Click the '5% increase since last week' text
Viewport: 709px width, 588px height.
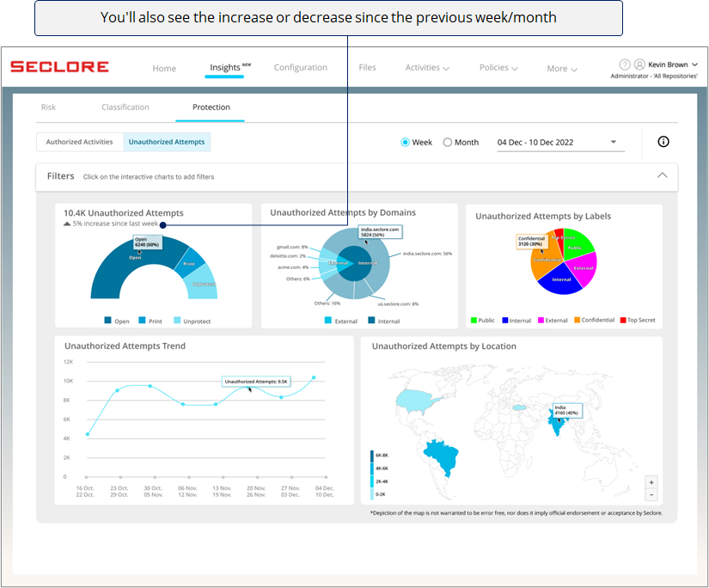115,224
